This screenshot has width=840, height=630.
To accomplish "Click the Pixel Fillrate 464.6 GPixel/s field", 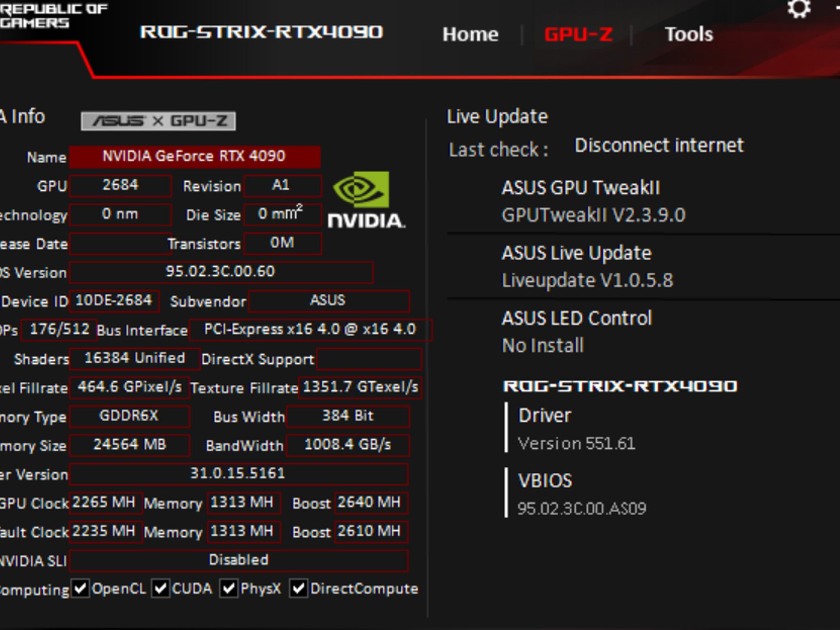I will [x=130, y=388].
